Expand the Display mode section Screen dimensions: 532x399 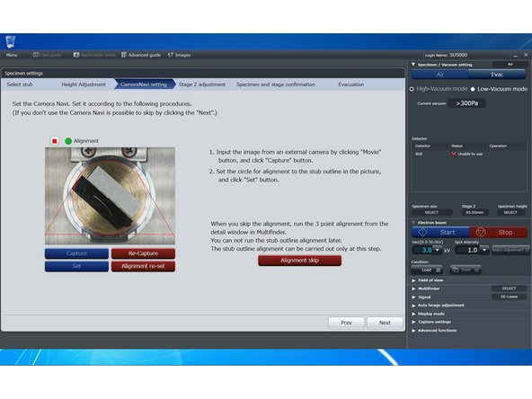tap(413, 314)
